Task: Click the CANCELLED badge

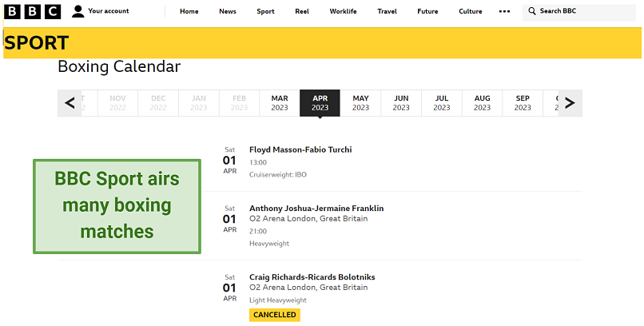Action: 275,315
